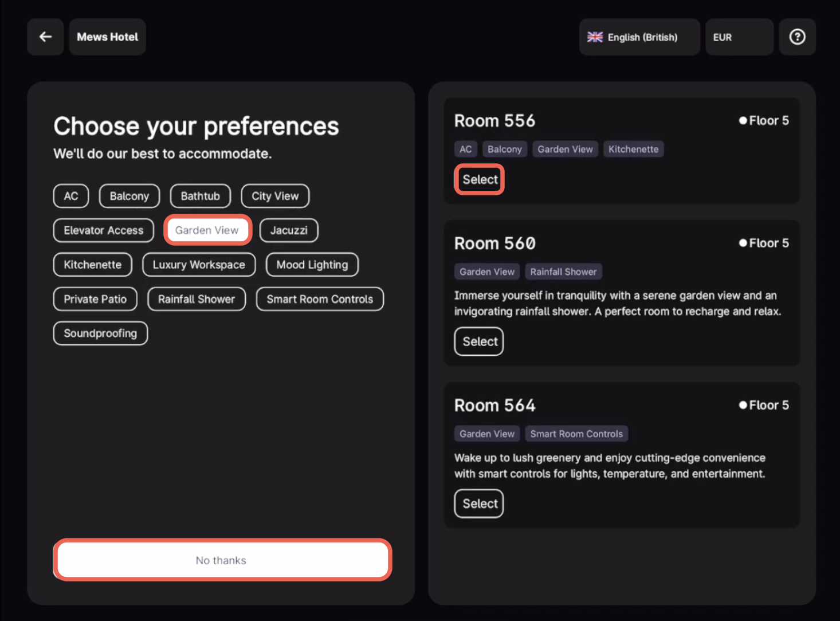This screenshot has width=840, height=621.
Task: Enable Mood Lighting preference
Action: [x=312, y=265]
